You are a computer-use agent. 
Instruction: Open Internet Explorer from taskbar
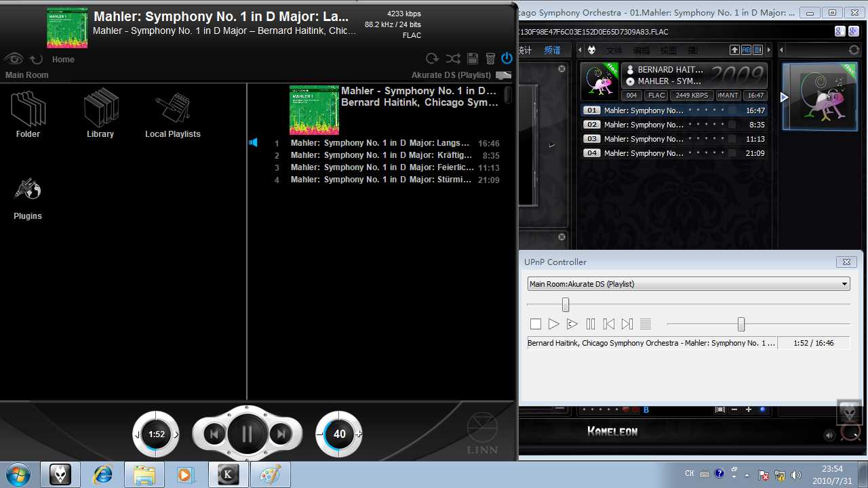[x=103, y=474]
